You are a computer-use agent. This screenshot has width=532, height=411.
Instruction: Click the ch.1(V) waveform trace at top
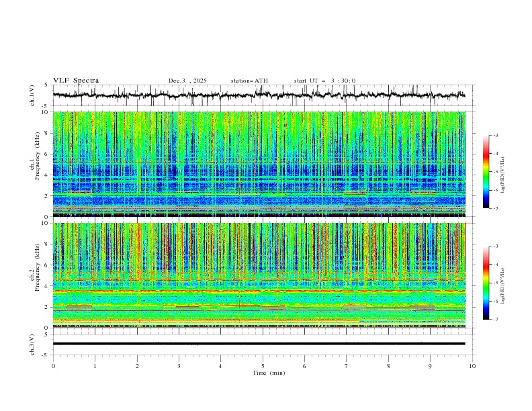[x=263, y=95]
